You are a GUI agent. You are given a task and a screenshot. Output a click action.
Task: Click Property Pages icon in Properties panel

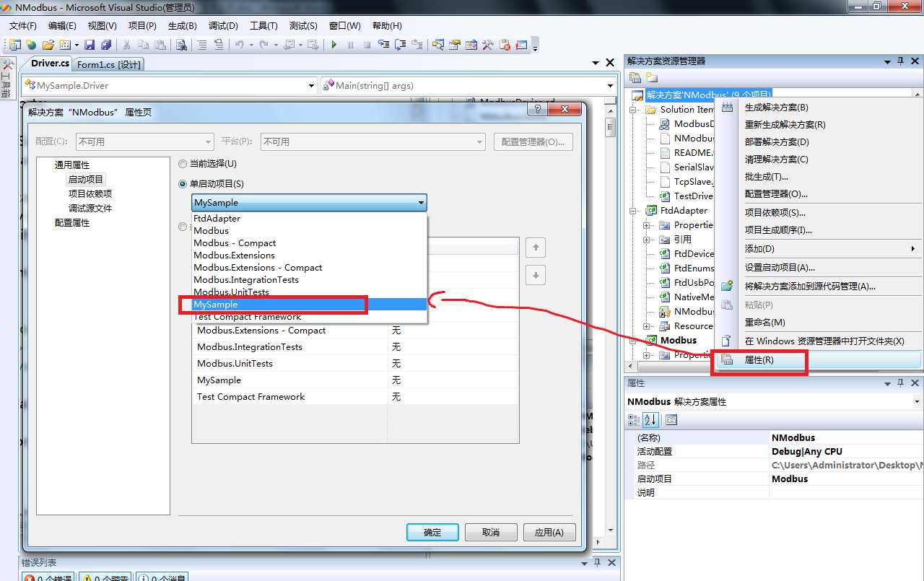(671, 419)
